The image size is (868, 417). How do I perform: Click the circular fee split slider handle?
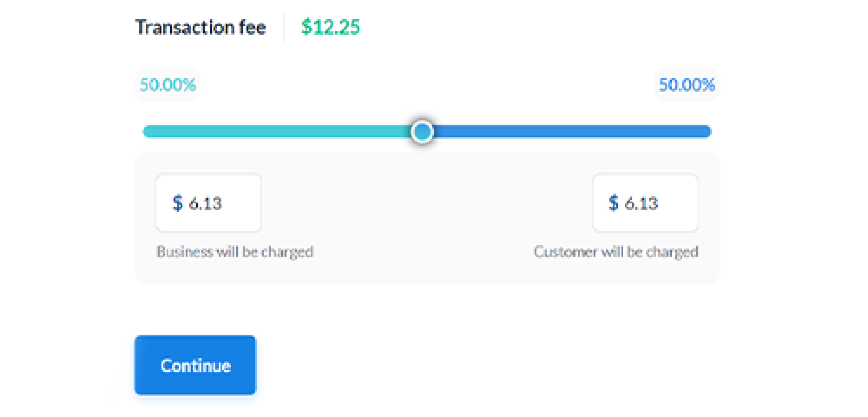coord(422,131)
